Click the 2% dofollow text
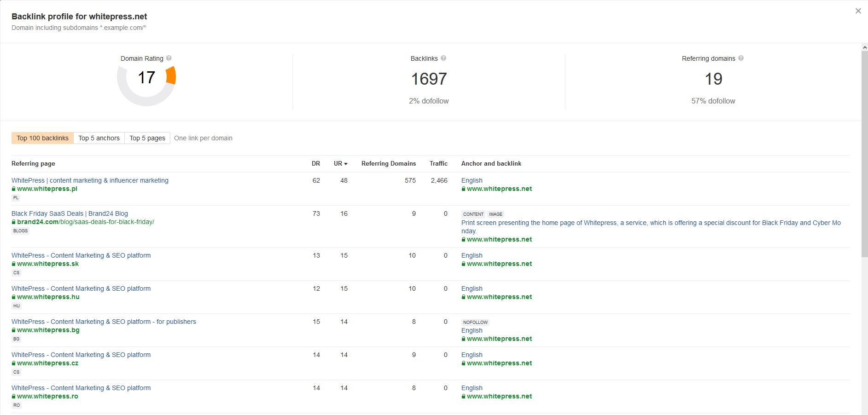868x415 pixels. click(429, 101)
